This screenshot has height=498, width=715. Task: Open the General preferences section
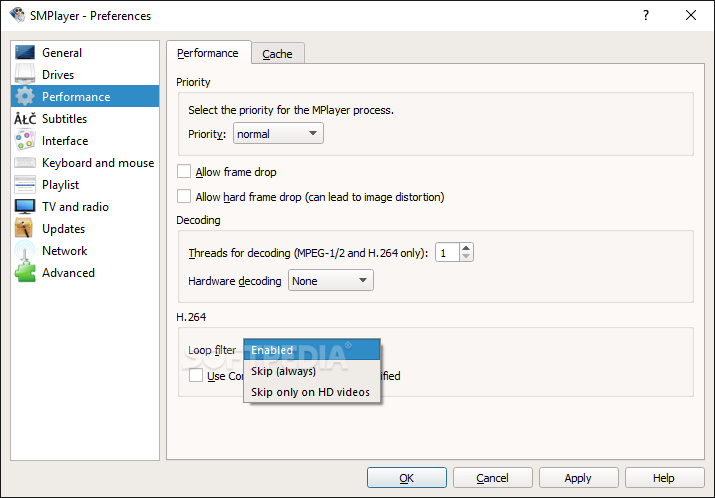coord(85,52)
